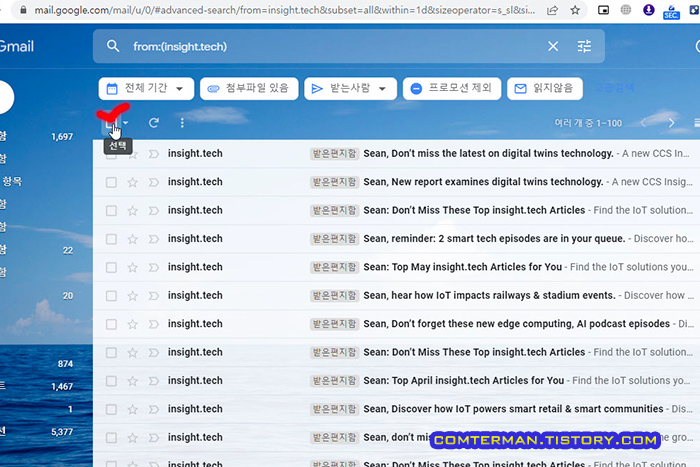Open the 전체 기간 date range dropdown
The width and height of the screenshot is (700, 467).
(146, 88)
